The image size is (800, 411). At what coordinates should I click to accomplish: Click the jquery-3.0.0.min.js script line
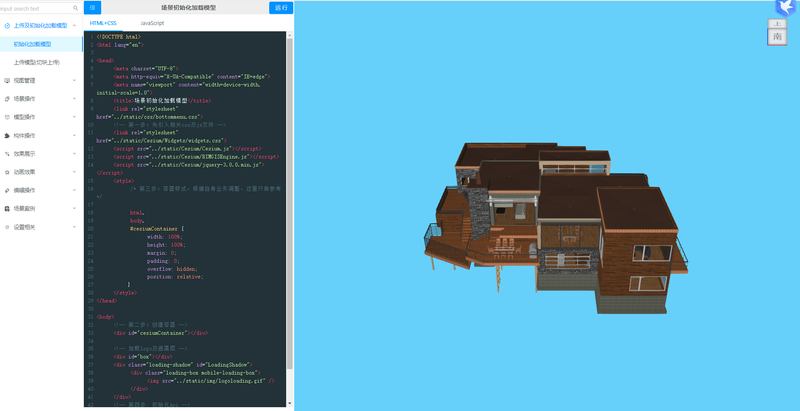pyautogui.click(x=189, y=165)
